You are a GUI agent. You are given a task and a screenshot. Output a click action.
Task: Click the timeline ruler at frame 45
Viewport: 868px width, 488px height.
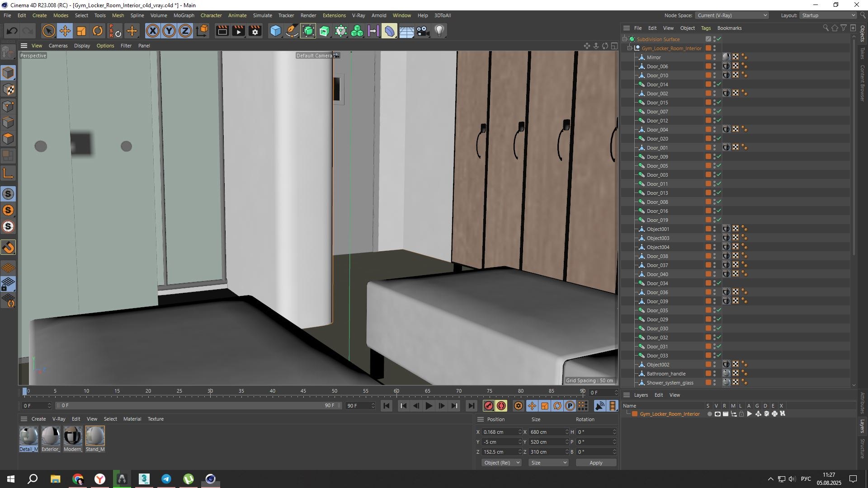303,391
